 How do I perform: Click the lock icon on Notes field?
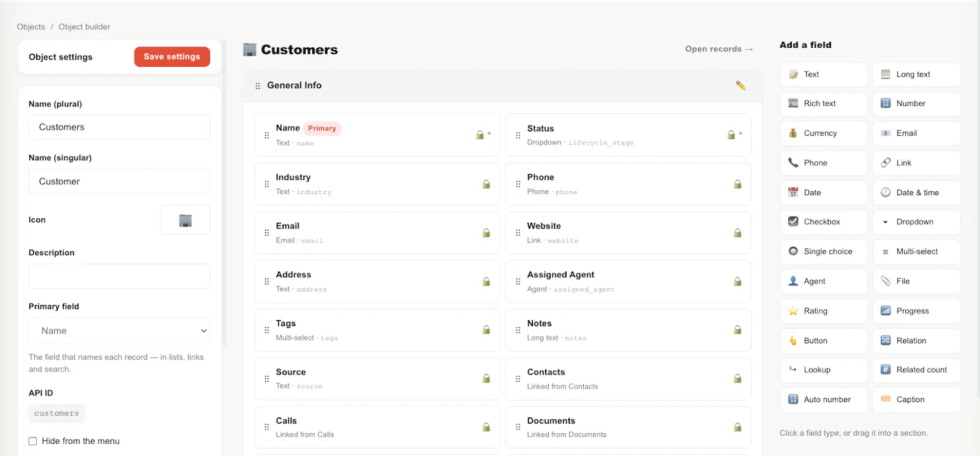[x=737, y=330]
